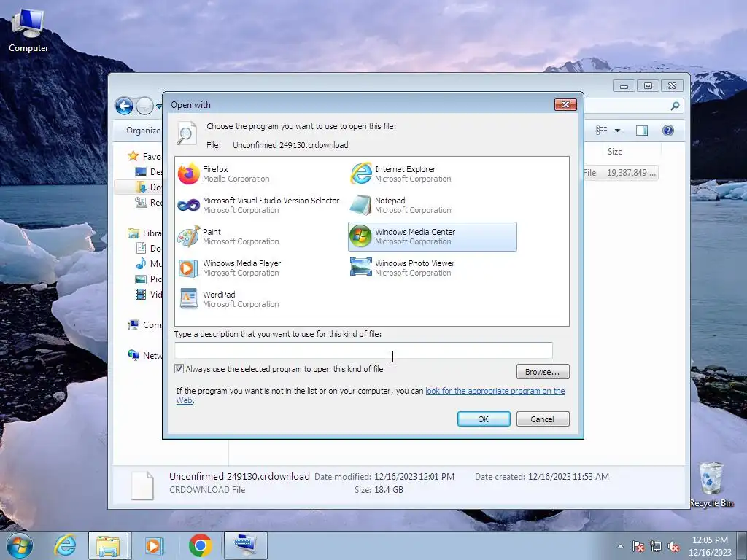Screen dimensions: 747x560
Task: Open the Browse... button
Action: pos(543,372)
